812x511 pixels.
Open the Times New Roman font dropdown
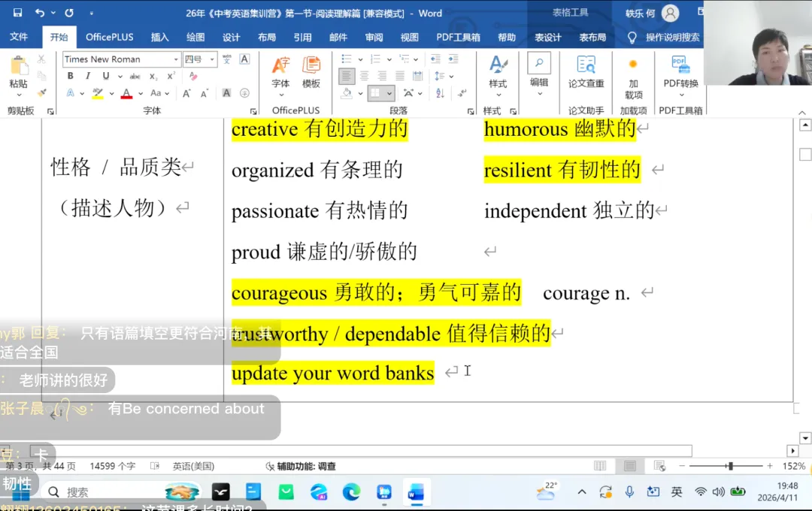[176, 59]
